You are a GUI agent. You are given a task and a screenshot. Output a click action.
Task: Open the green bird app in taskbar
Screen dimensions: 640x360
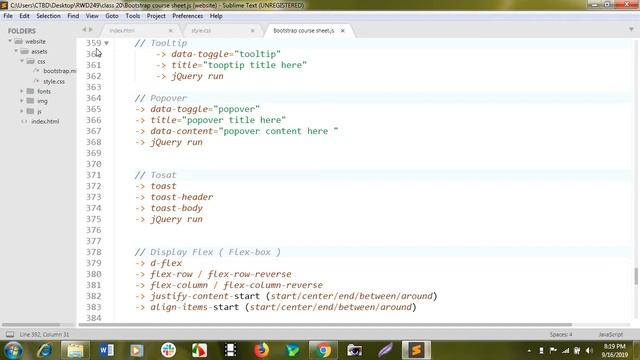(292, 350)
